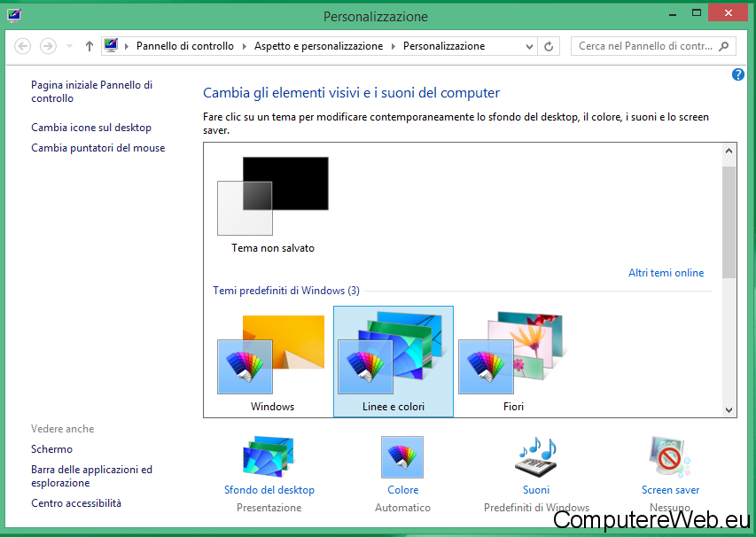This screenshot has height=537, width=756.
Task: Open Barra delle applicazioni ed esplorazione
Action: pos(91,476)
